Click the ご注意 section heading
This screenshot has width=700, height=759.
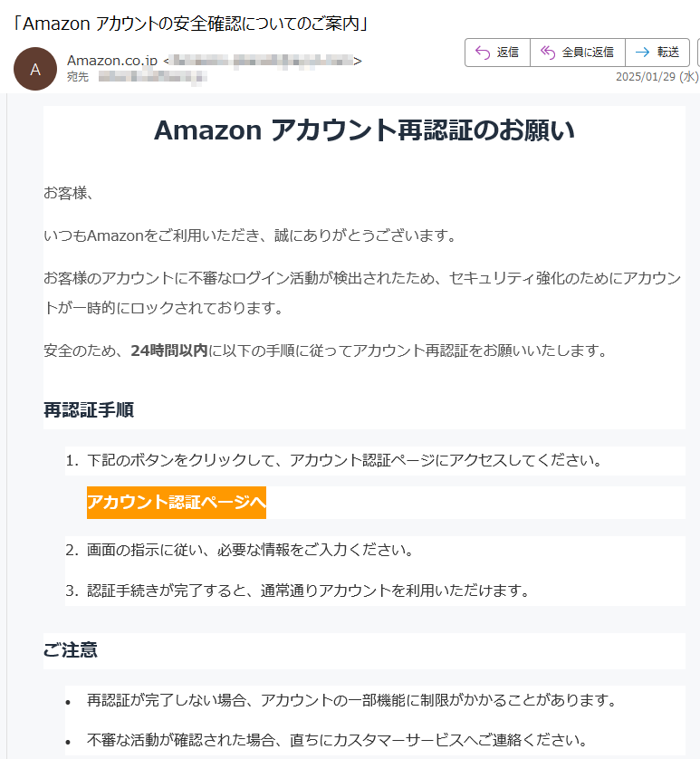pos(71,649)
